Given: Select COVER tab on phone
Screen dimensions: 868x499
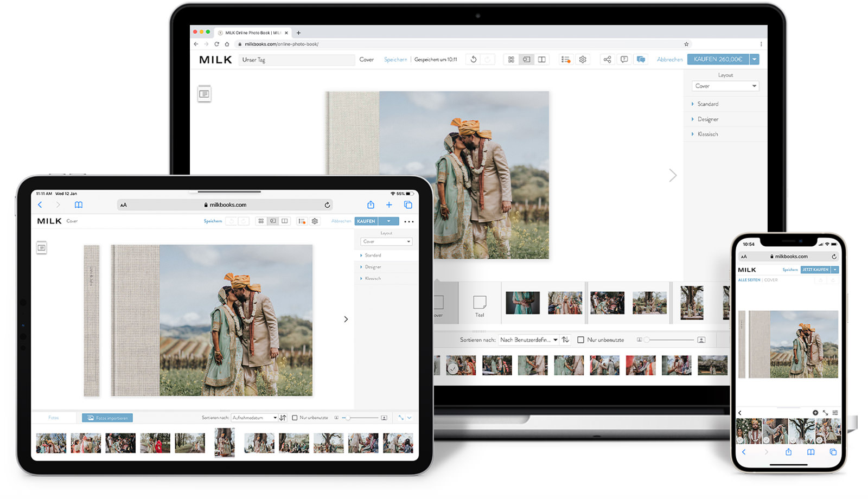Looking at the screenshot, I should [x=771, y=280].
